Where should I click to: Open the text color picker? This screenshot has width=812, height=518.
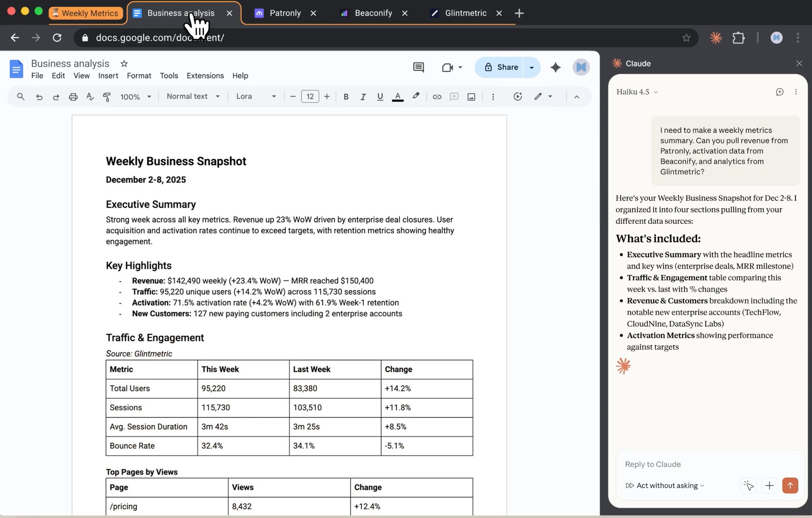(397, 97)
